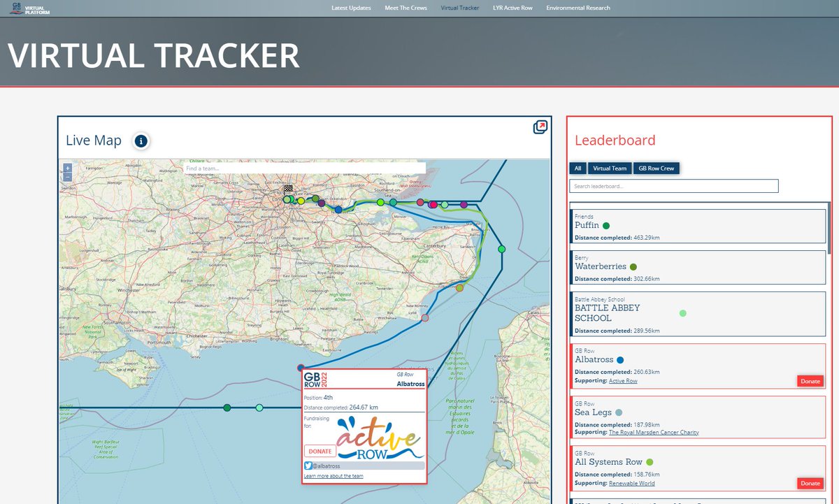839x504 pixels.
Task: Open LYR Active Row page
Action: tap(512, 8)
